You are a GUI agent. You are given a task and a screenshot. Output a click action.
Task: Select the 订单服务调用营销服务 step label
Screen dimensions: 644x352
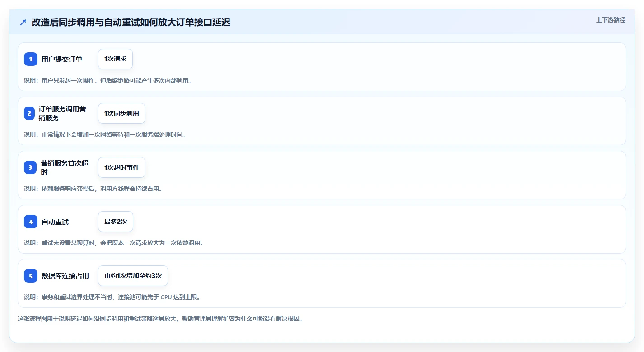coord(63,113)
